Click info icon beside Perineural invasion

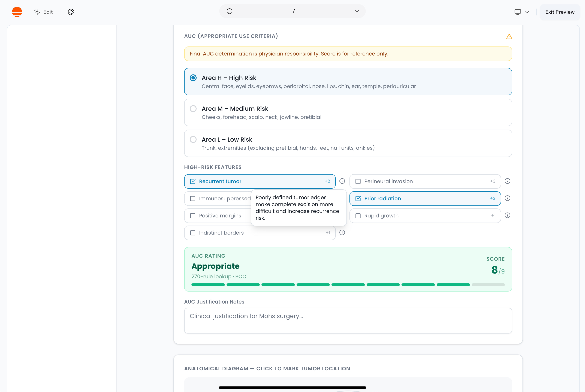(x=507, y=181)
